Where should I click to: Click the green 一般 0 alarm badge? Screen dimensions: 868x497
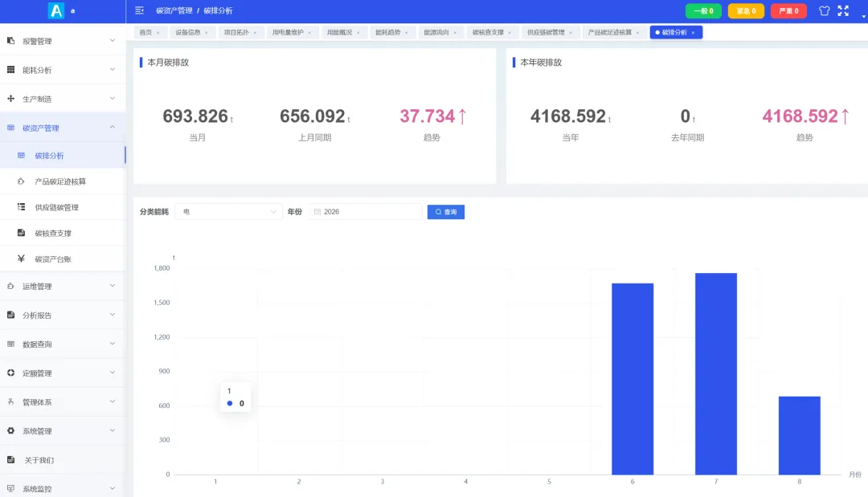click(x=703, y=11)
